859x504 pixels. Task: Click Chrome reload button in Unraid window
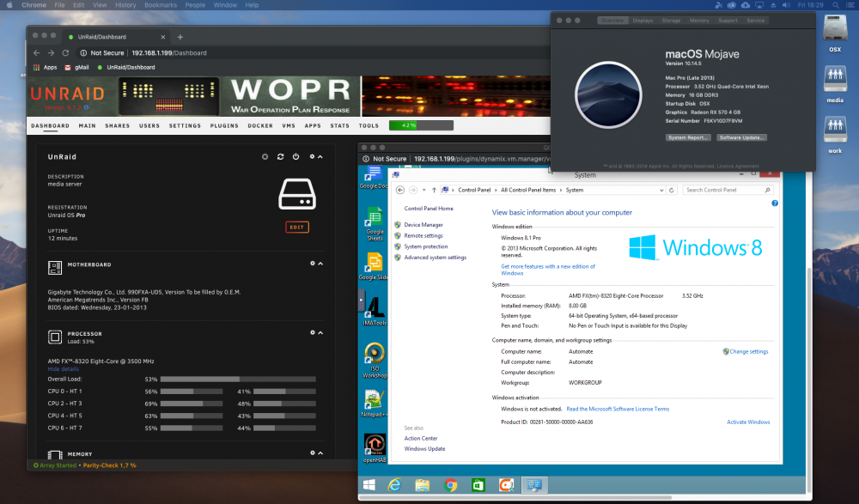(65, 53)
